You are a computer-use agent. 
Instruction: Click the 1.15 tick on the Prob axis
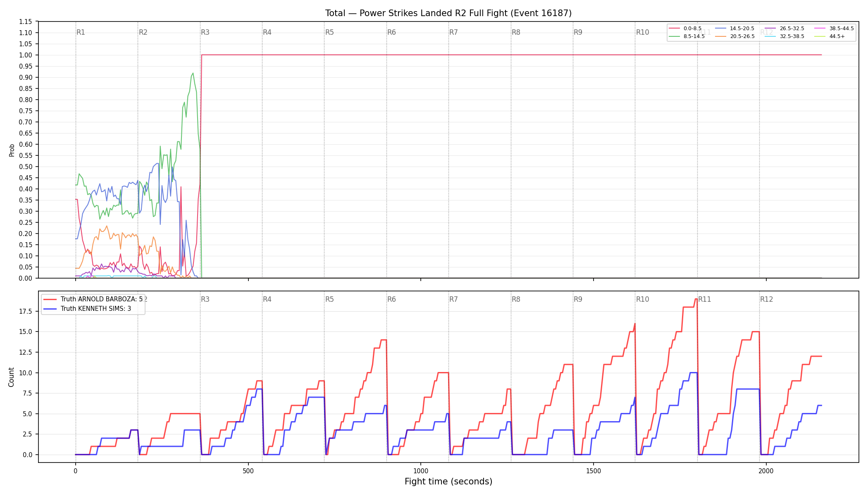pos(25,21)
